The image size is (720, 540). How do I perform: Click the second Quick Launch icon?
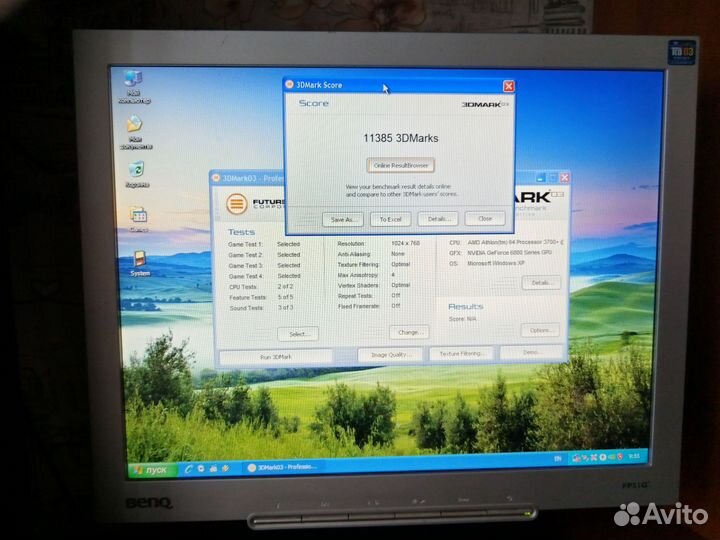coord(201,469)
